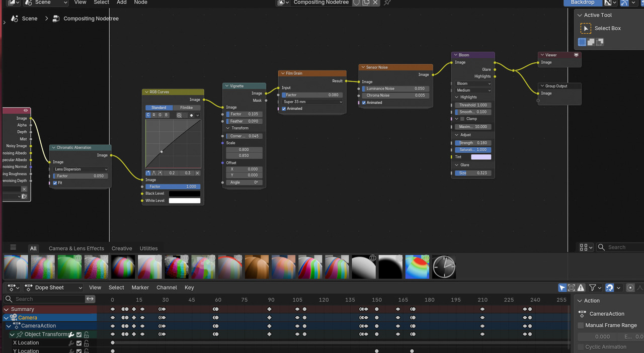The image size is (644, 353).
Task: Enable Only Show Selected arrow icon in Dope Sheet
Action: (562, 288)
